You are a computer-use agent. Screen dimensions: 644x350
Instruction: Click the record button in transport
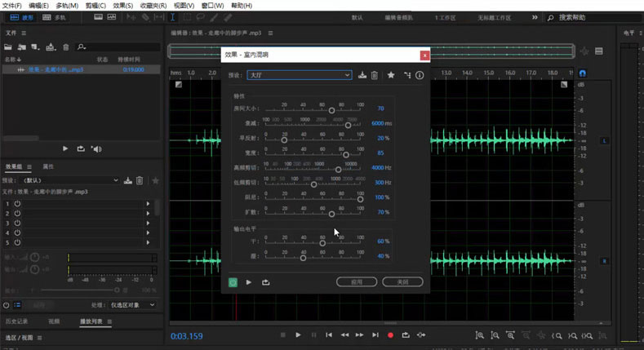click(390, 334)
